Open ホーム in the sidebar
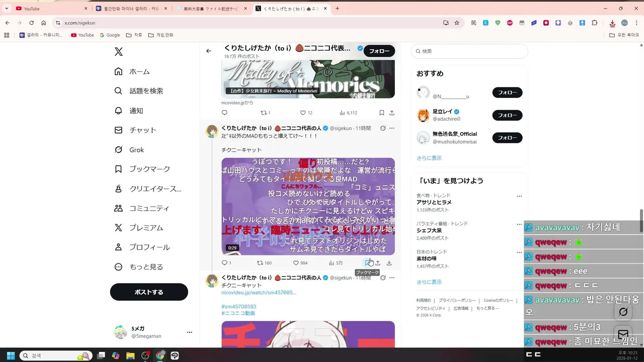Screen dimensions: 644x362 [x=132, y=71]
